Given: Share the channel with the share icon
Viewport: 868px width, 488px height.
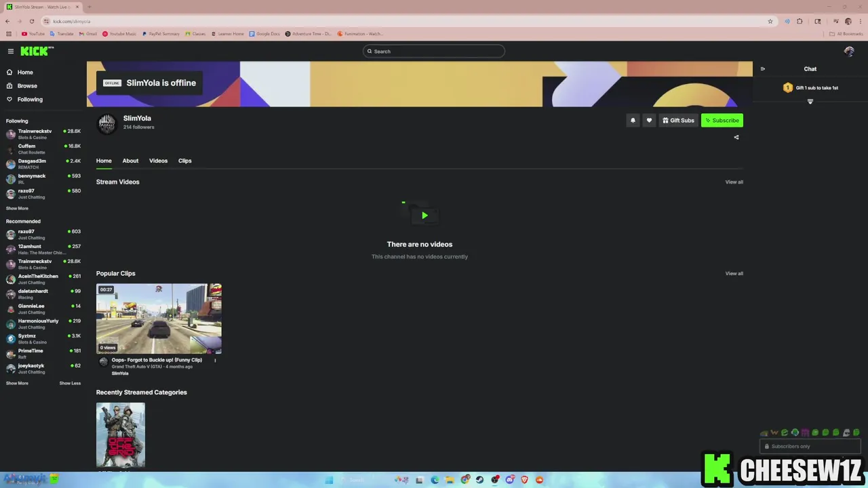Looking at the screenshot, I should click(736, 138).
